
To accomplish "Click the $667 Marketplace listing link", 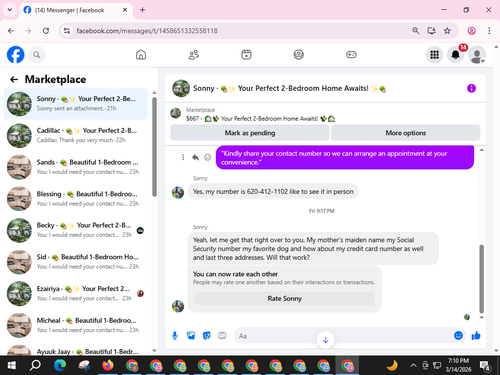I will point(260,119).
